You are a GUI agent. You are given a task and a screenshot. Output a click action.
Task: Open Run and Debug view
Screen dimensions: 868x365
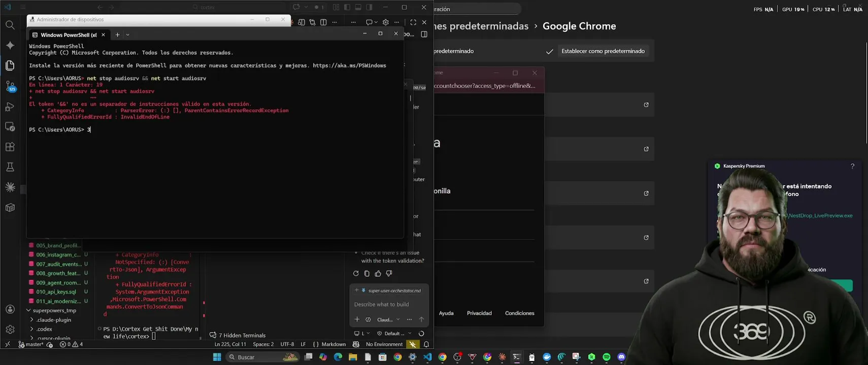[x=10, y=106]
